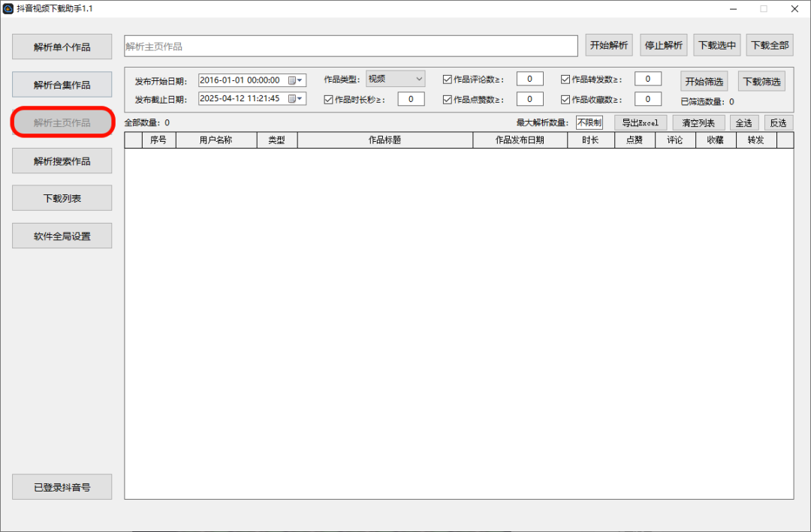
Task: Click the 全选 button
Action: click(743, 122)
